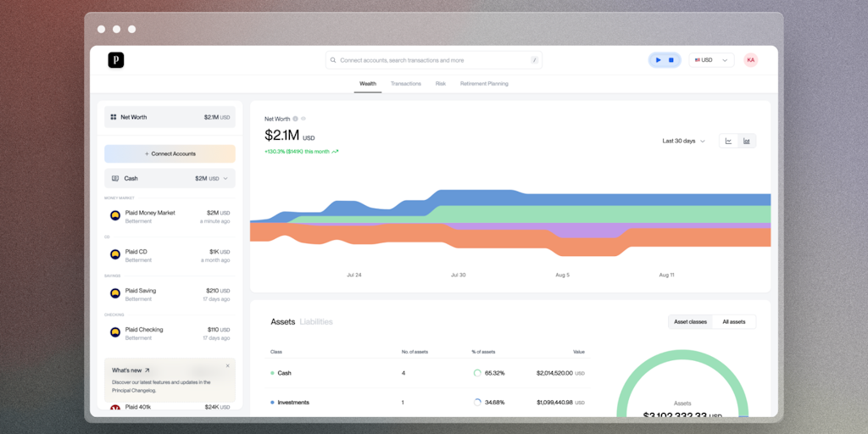Click the What's new arrow icon
868x434 pixels.
click(x=147, y=370)
